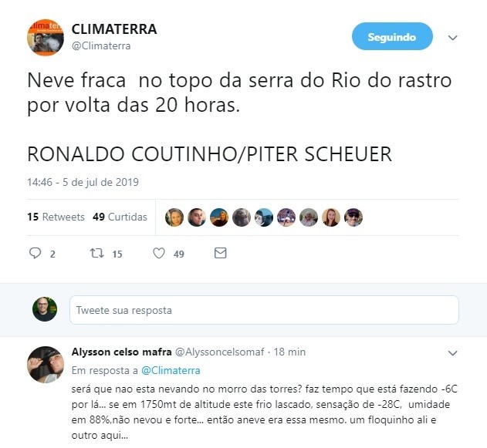Viewport: 487px width, 448px height.
Task: Click the @Climaterra mention in the reply
Action: (x=171, y=370)
